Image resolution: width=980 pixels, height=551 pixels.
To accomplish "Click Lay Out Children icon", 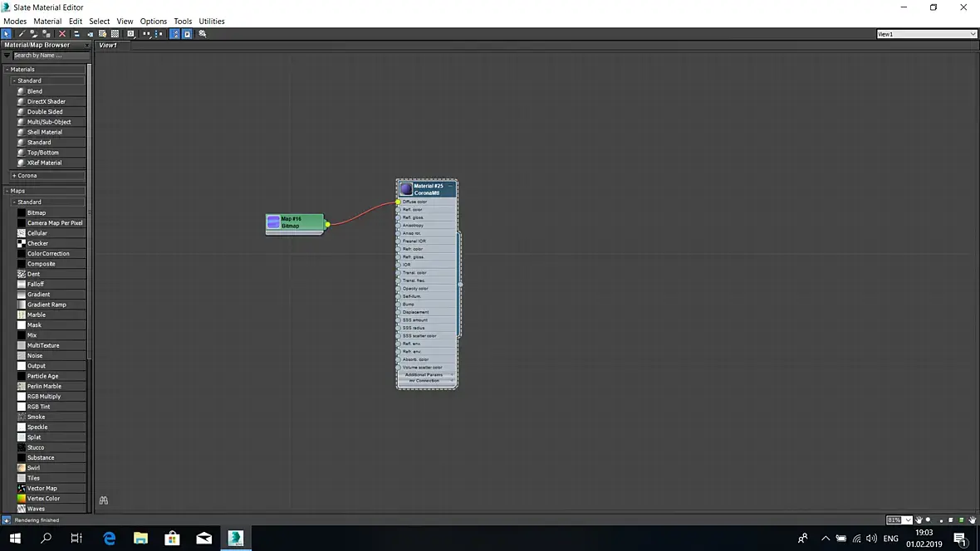I will tap(159, 34).
